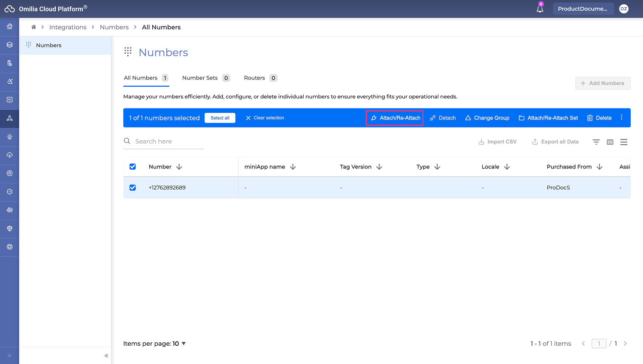Collapse the Numbers side panel
Viewport: 643px width, 364px height.
[106, 355]
